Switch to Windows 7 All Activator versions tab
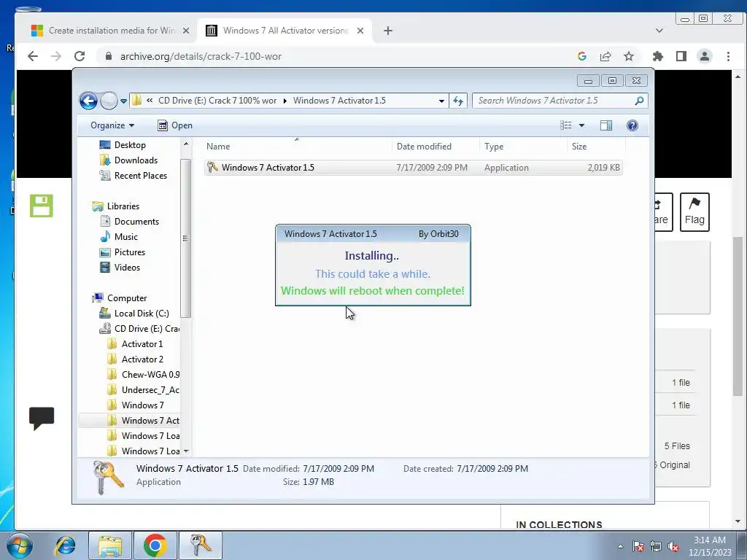The width and height of the screenshot is (747, 560). [x=285, y=31]
